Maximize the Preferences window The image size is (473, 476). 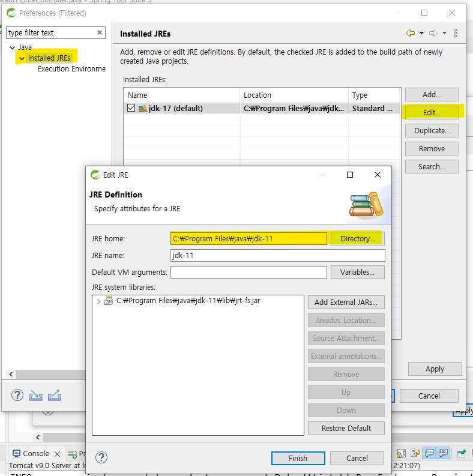point(424,13)
